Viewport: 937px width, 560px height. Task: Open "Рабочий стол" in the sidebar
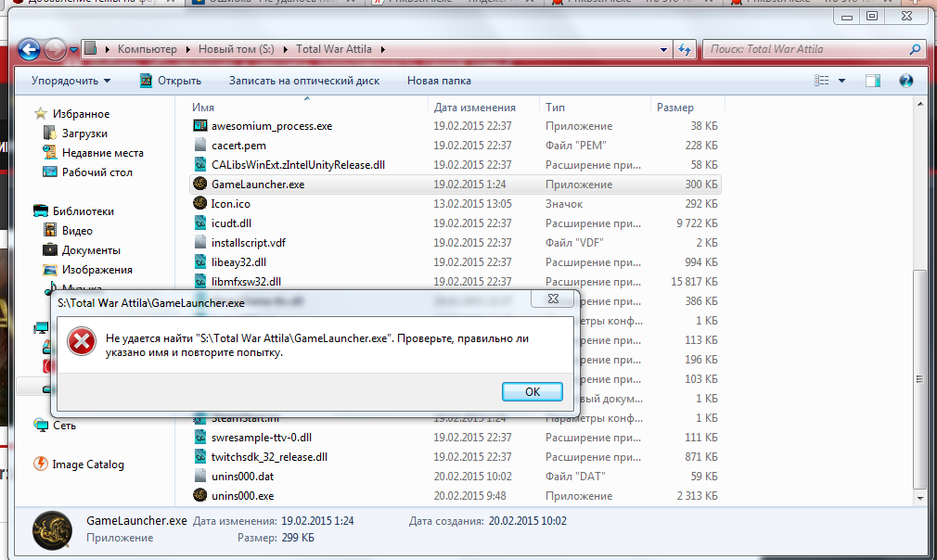pyautogui.click(x=96, y=172)
